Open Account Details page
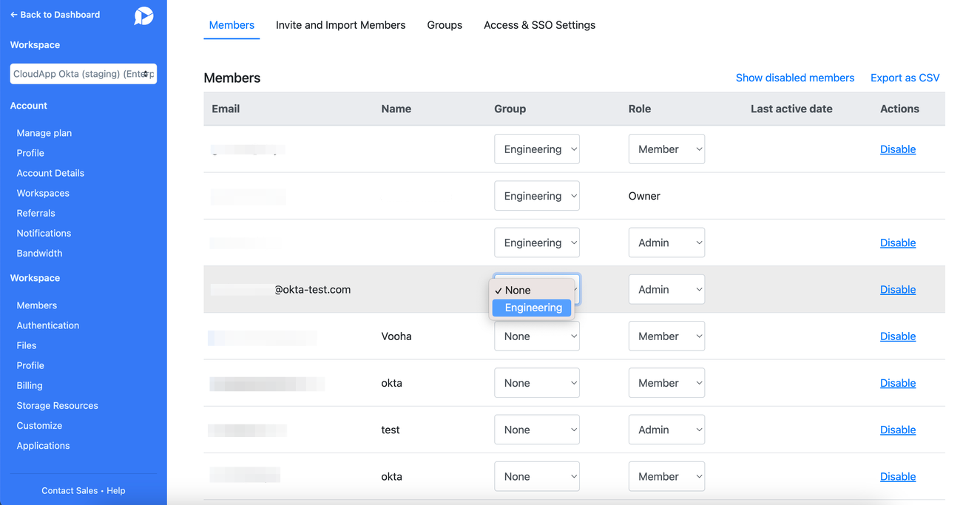The width and height of the screenshot is (980, 505). (50, 173)
